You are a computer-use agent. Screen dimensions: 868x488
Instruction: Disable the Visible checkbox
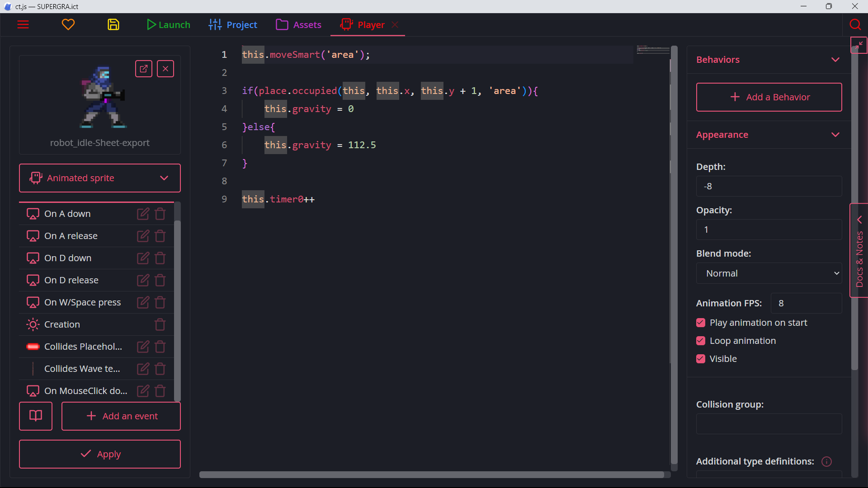(701, 359)
